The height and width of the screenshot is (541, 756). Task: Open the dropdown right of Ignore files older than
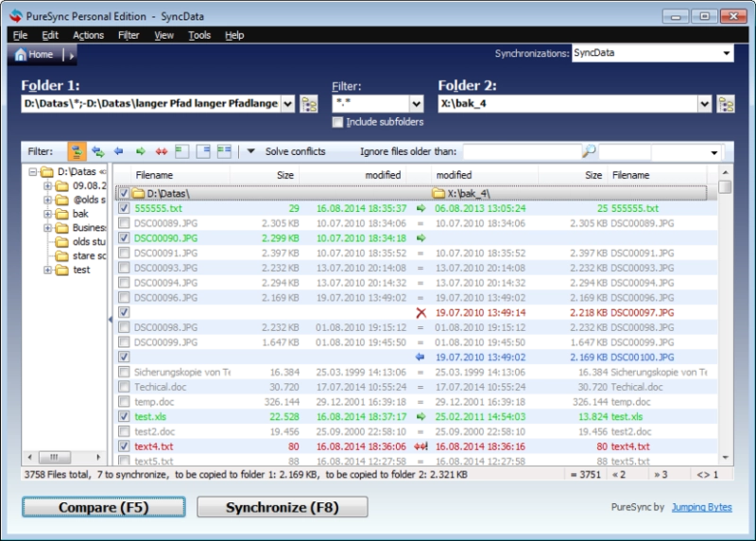click(x=714, y=153)
